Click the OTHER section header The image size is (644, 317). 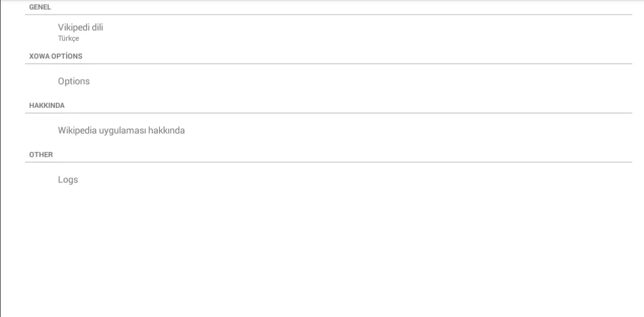(41, 155)
